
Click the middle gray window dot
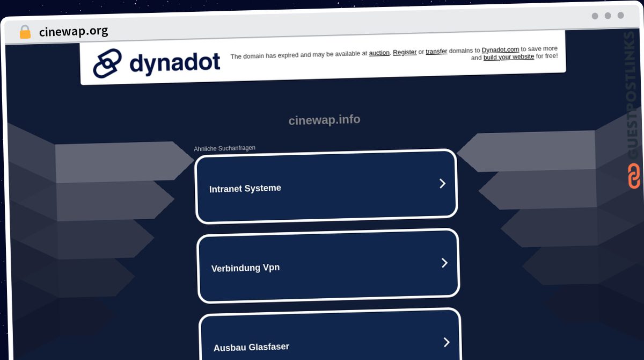608,16
